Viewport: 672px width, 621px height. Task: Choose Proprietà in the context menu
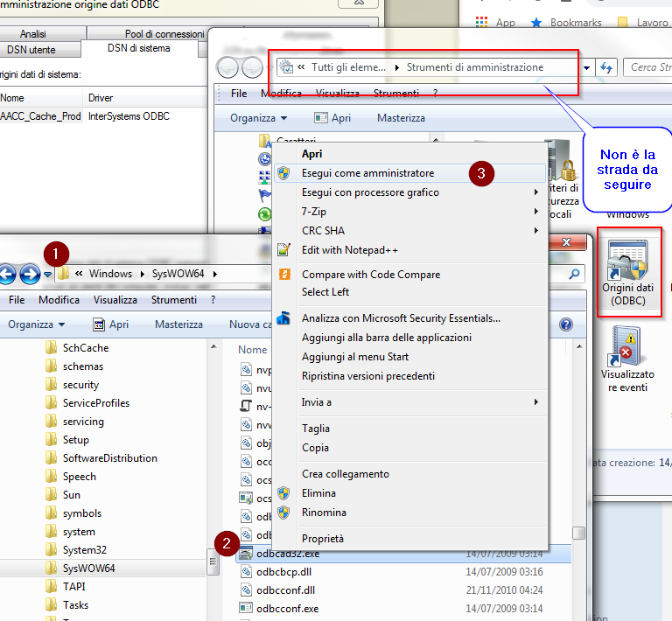pos(323,538)
